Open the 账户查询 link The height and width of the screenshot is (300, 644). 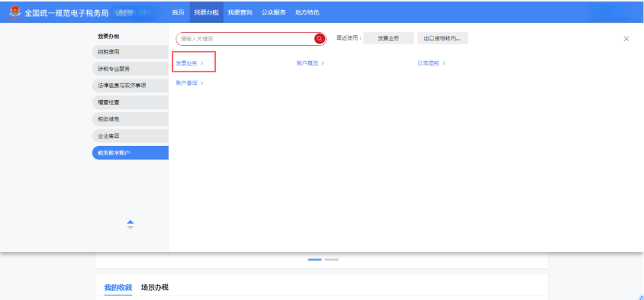(x=189, y=83)
